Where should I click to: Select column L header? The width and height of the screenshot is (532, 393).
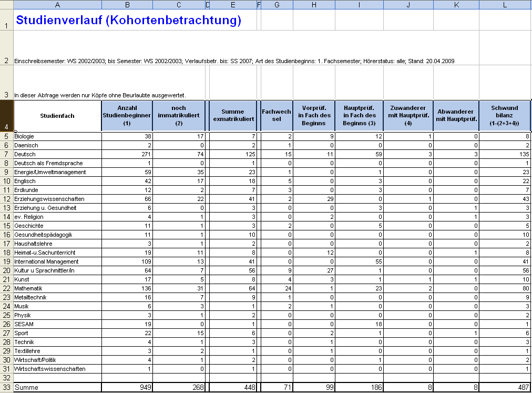click(505, 5)
